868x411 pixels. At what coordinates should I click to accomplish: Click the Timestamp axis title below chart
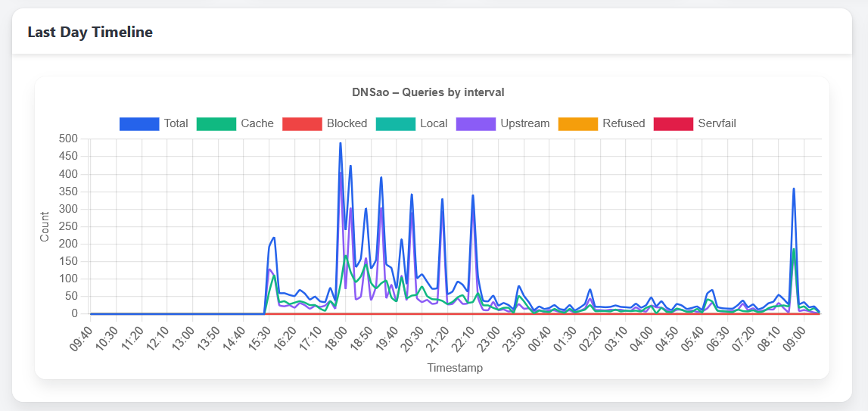(x=455, y=368)
